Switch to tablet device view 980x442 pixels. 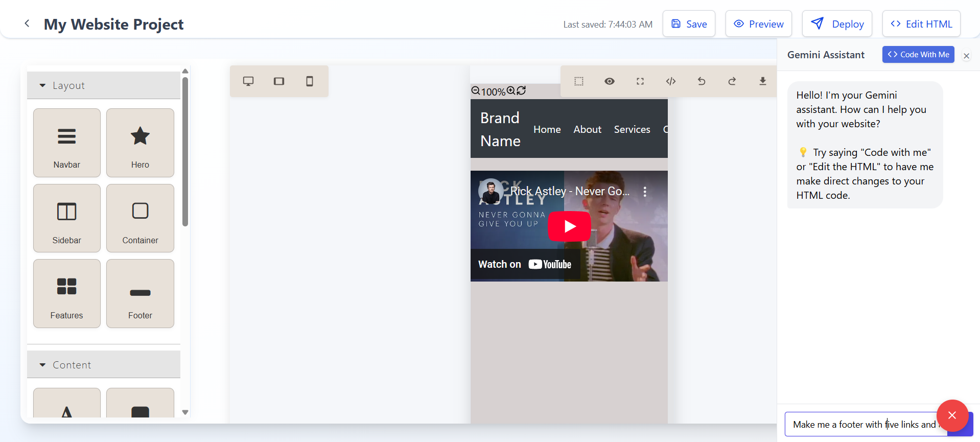[279, 81]
